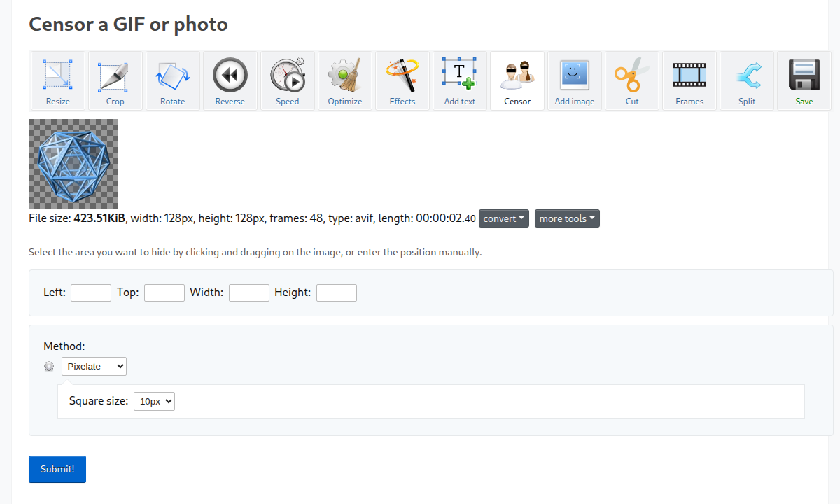
Task: Click the Save floppy disk icon
Action: 804,75
